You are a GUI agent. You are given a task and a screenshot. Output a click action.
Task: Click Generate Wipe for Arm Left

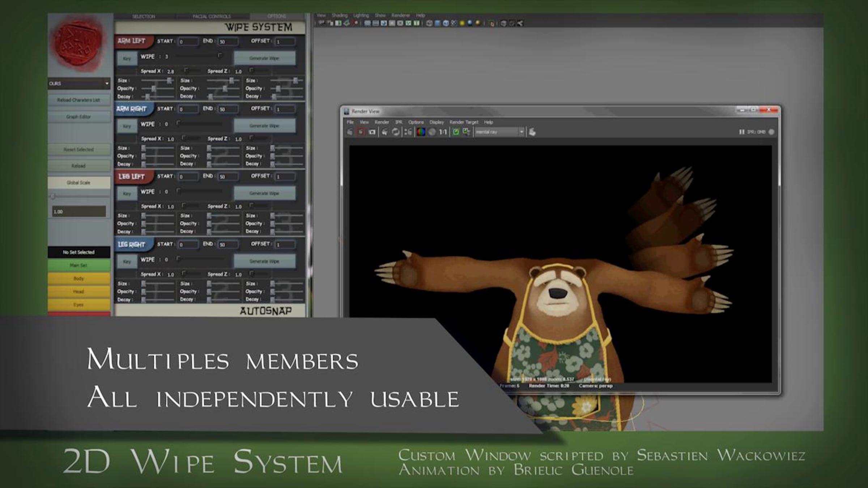[x=264, y=58]
